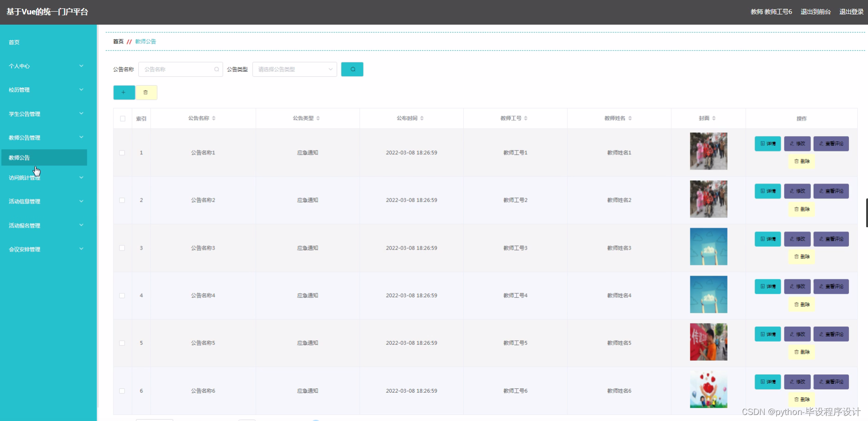The height and width of the screenshot is (421, 868).
Task: Select the checkbox on row 5
Action: click(122, 343)
